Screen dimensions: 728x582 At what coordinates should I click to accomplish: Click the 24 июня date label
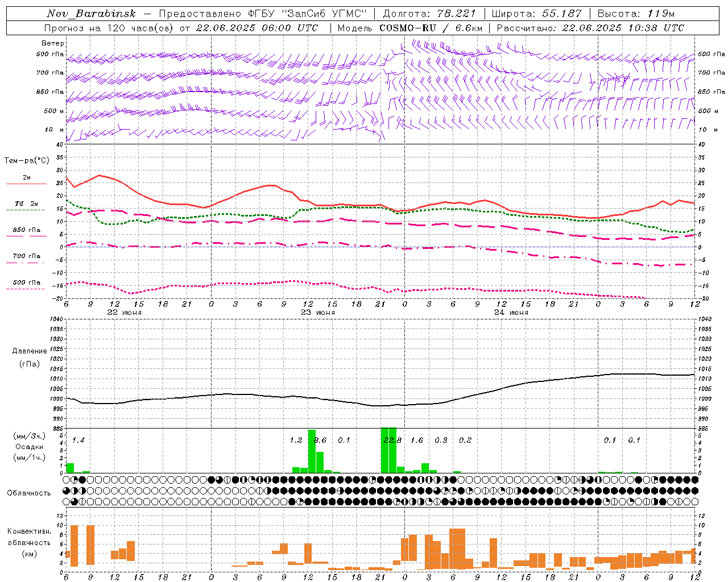[511, 312]
